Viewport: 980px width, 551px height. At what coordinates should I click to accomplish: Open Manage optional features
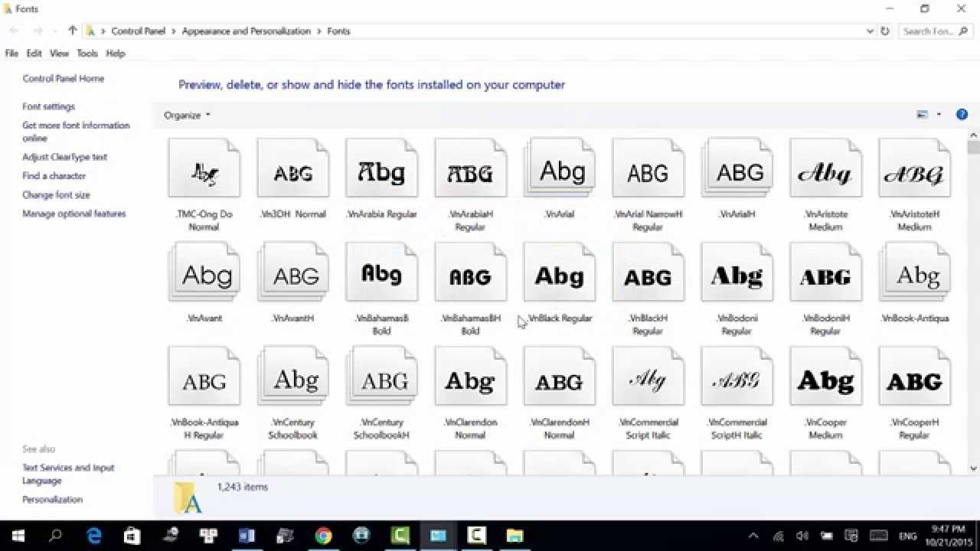[x=74, y=214]
